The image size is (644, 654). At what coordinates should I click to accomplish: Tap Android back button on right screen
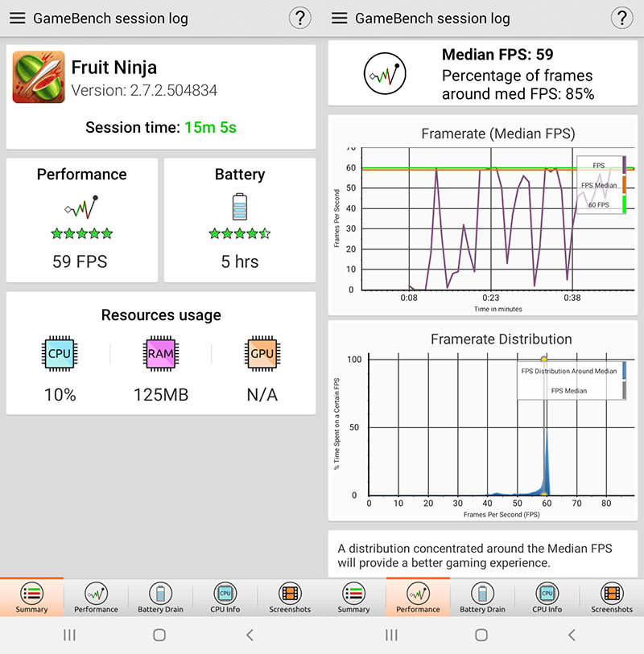(x=572, y=635)
